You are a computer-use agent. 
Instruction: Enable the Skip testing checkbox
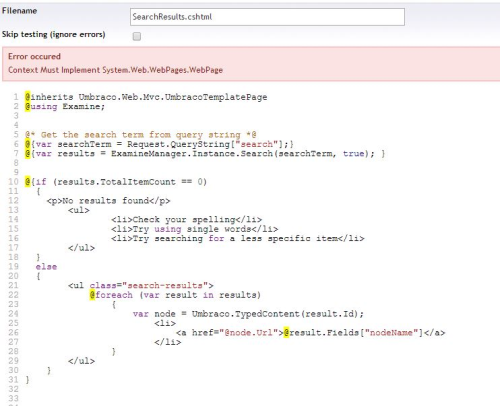137,36
